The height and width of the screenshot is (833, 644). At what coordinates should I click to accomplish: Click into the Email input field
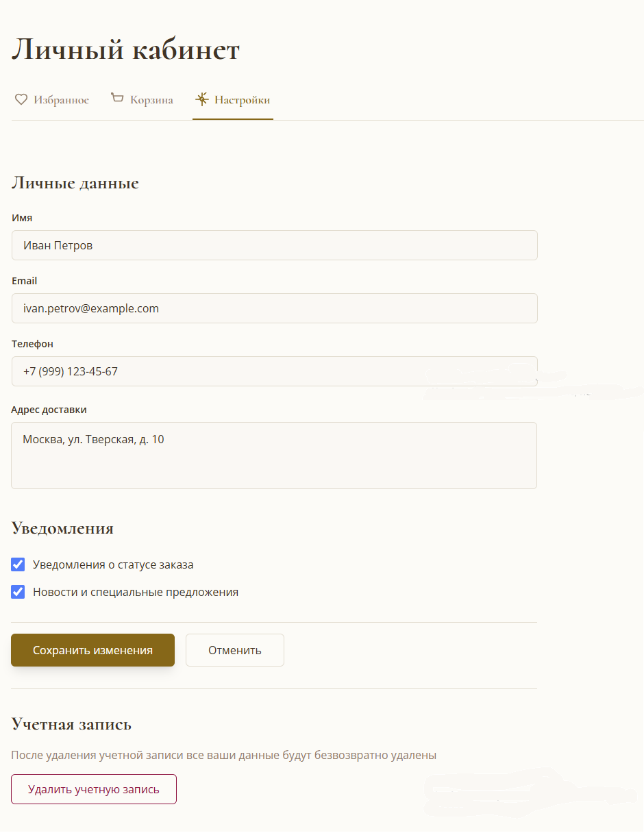click(274, 308)
